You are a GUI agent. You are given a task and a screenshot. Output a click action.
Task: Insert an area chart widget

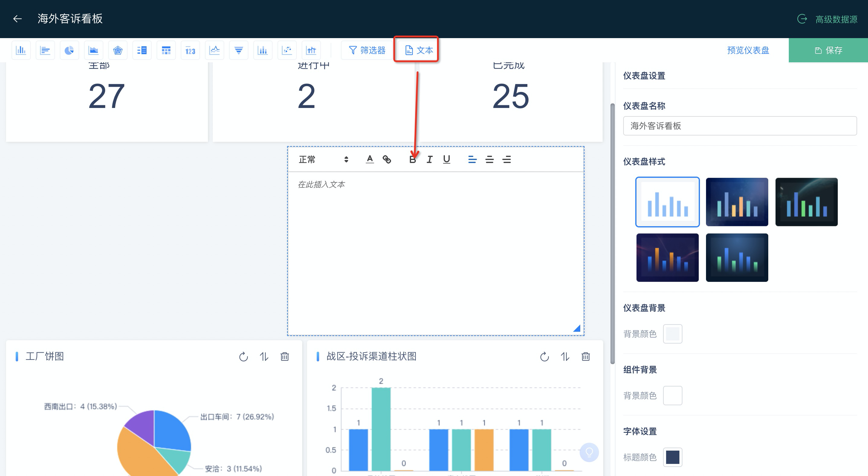[x=93, y=50]
